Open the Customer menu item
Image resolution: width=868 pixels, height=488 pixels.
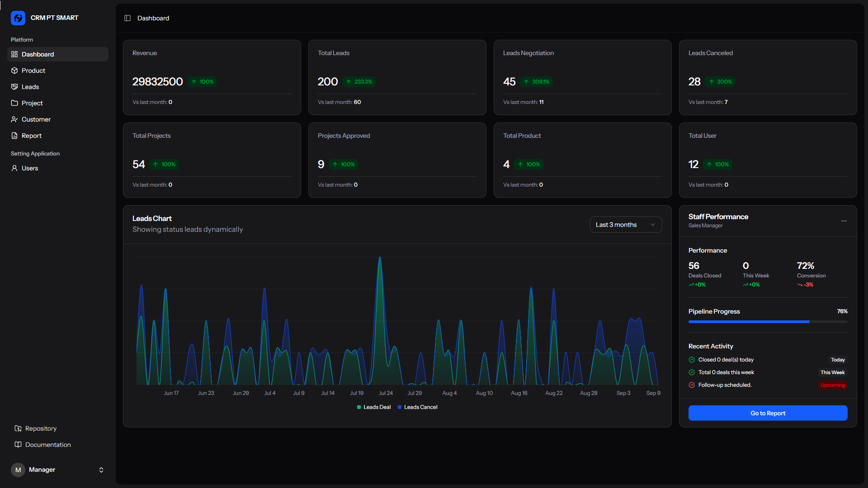(58, 119)
